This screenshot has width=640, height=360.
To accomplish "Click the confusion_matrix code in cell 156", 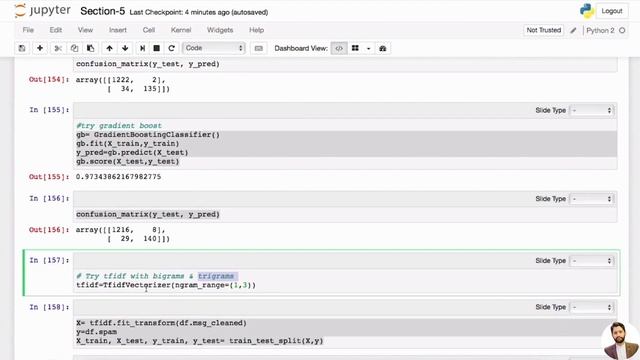I will [x=148, y=214].
